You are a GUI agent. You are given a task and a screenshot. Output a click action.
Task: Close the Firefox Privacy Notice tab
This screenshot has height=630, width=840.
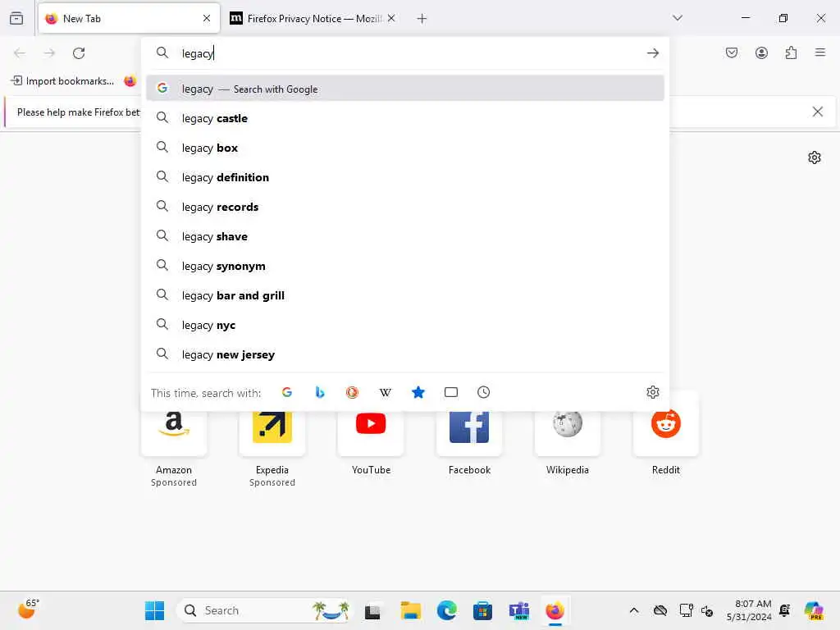(x=391, y=18)
